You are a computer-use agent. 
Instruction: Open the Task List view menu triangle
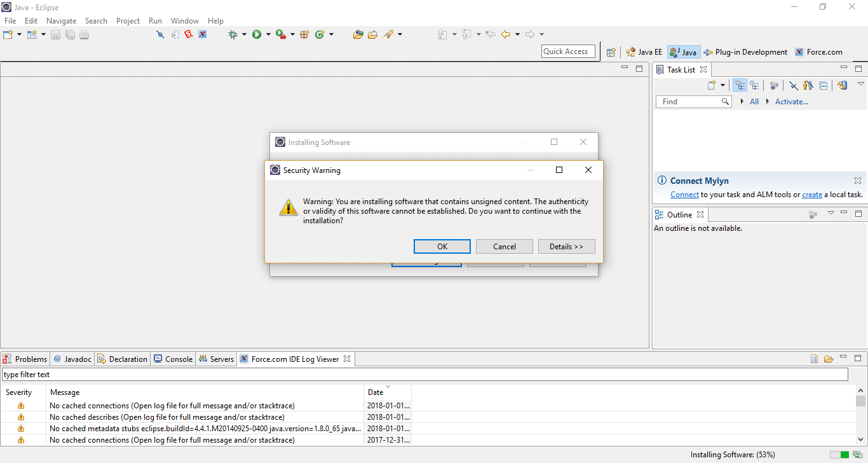(861, 84)
